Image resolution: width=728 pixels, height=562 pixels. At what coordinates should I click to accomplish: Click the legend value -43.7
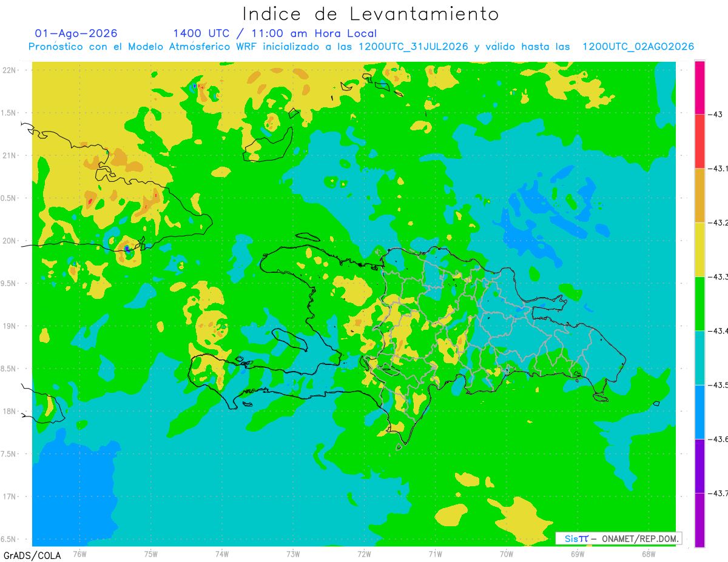[718, 493]
